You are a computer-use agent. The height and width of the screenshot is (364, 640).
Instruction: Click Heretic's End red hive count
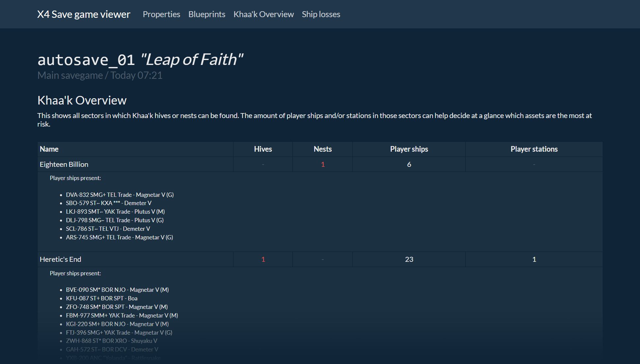pos(263,259)
